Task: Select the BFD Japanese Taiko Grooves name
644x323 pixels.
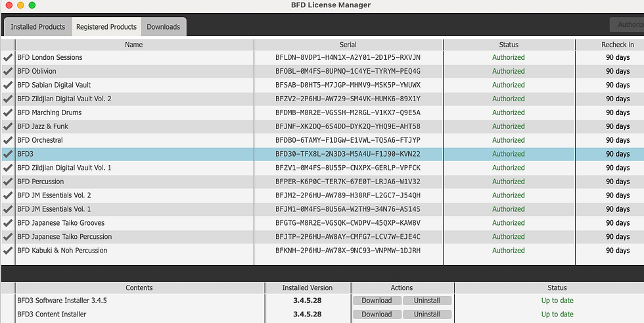Action: point(60,223)
